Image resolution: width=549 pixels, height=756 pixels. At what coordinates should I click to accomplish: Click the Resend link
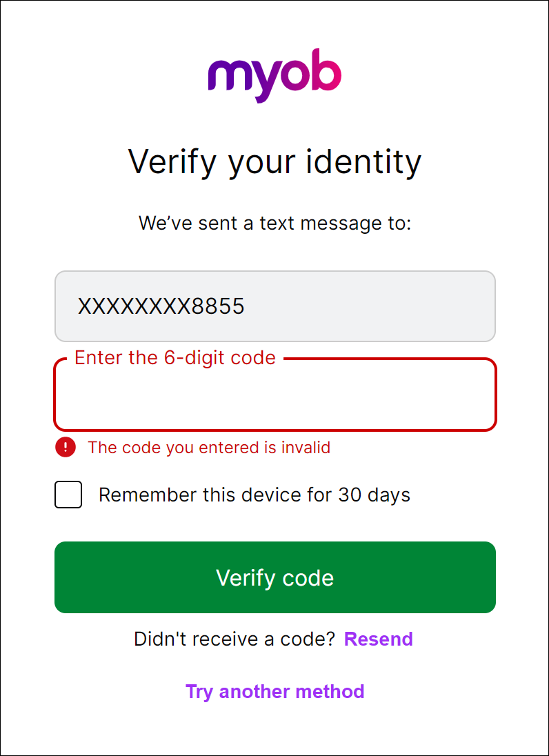tap(378, 639)
